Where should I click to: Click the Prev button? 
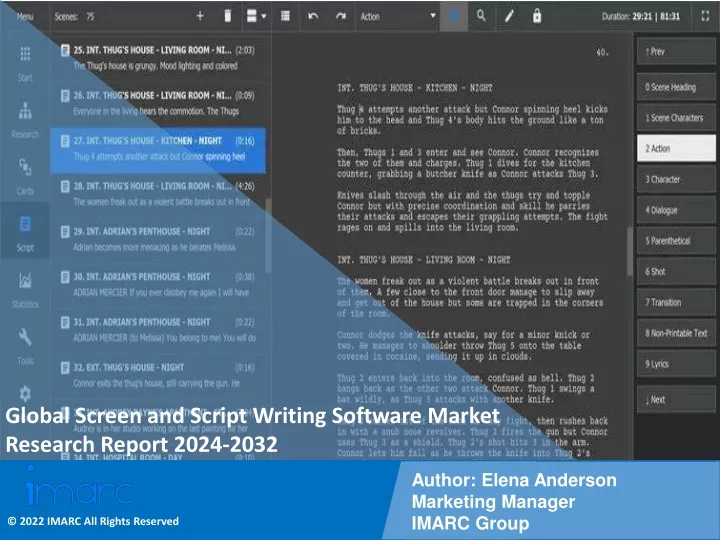click(x=676, y=51)
